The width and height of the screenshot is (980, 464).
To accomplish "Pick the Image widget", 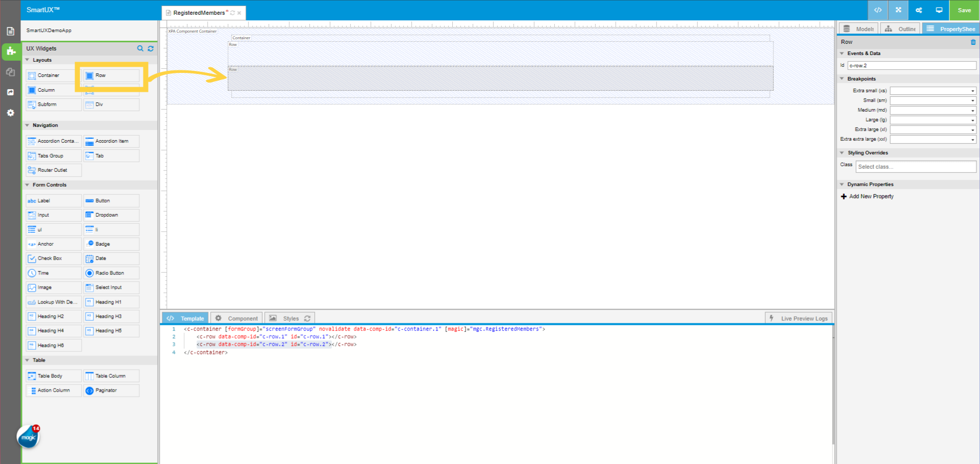I will click(54, 288).
